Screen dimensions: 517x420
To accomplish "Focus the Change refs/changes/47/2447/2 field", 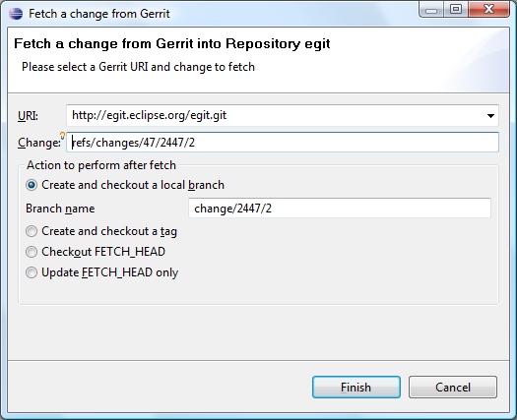I will coord(283,143).
